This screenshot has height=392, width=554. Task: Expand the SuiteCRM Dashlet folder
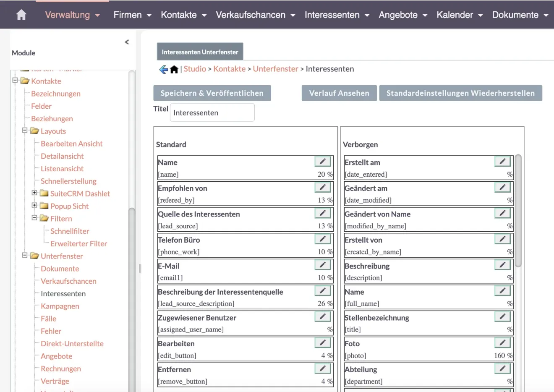pyautogui.click(x=35, y=193)
